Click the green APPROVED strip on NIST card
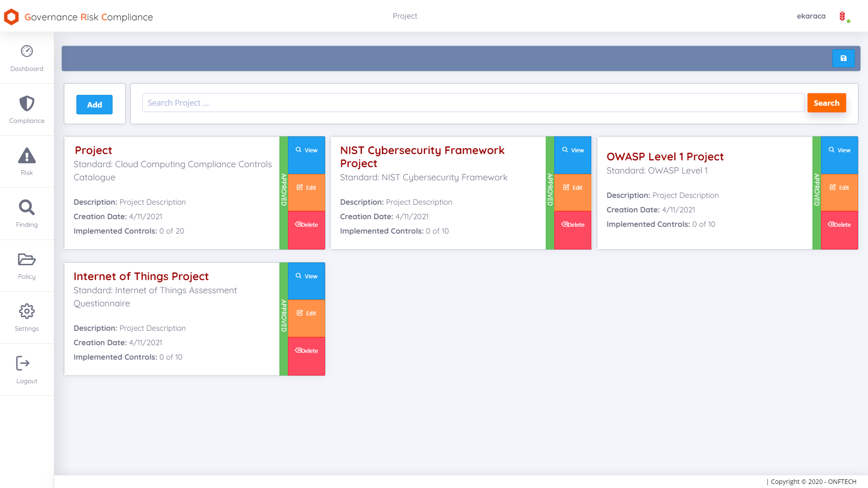Image resolution: width=868 pixels, height=488 pixels. click(550, 193)
